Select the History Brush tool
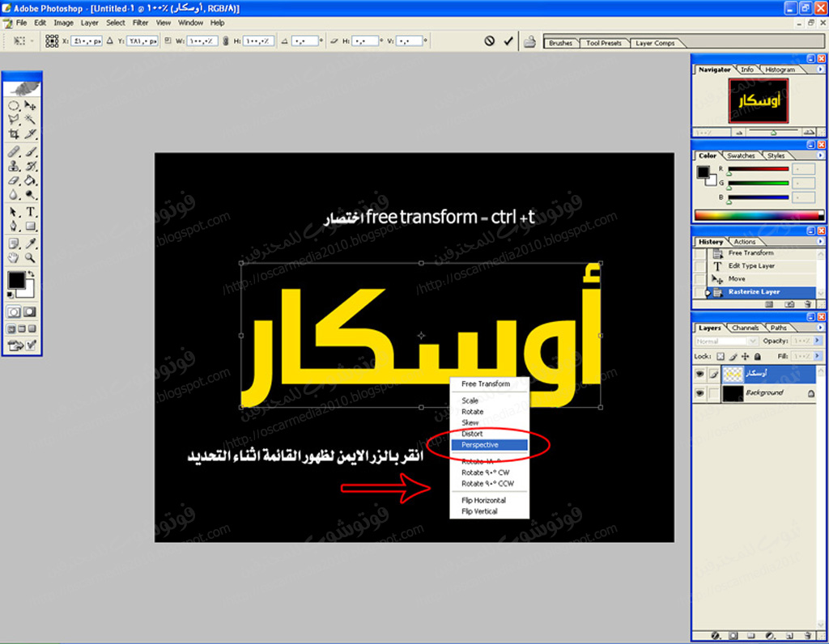 [x=30, y=166]
